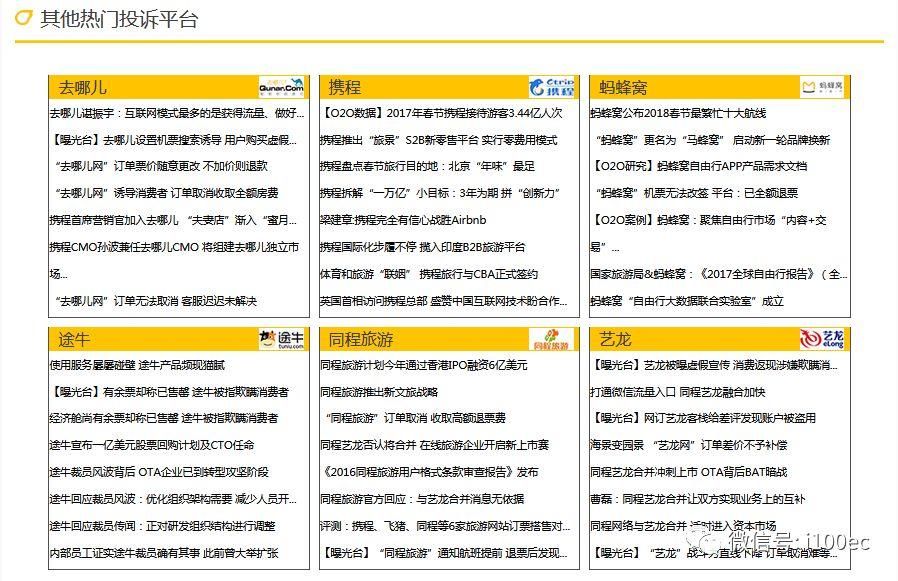The height and width of the screenshot is (581, 898).
Task: Open 【曝光台】去哪儿设置机票搜索诱导 article
Action: pyautogui.click(x=173, y=140)
